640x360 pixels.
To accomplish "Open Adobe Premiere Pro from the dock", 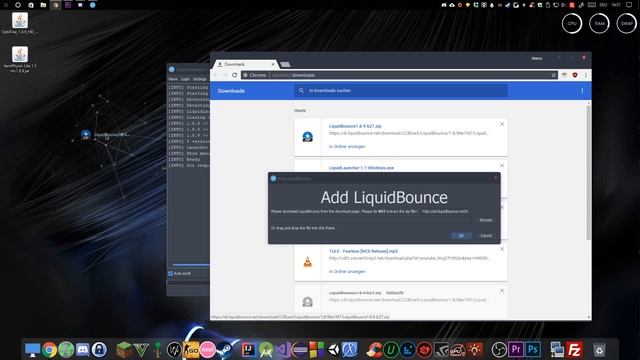I will (516, 350).
